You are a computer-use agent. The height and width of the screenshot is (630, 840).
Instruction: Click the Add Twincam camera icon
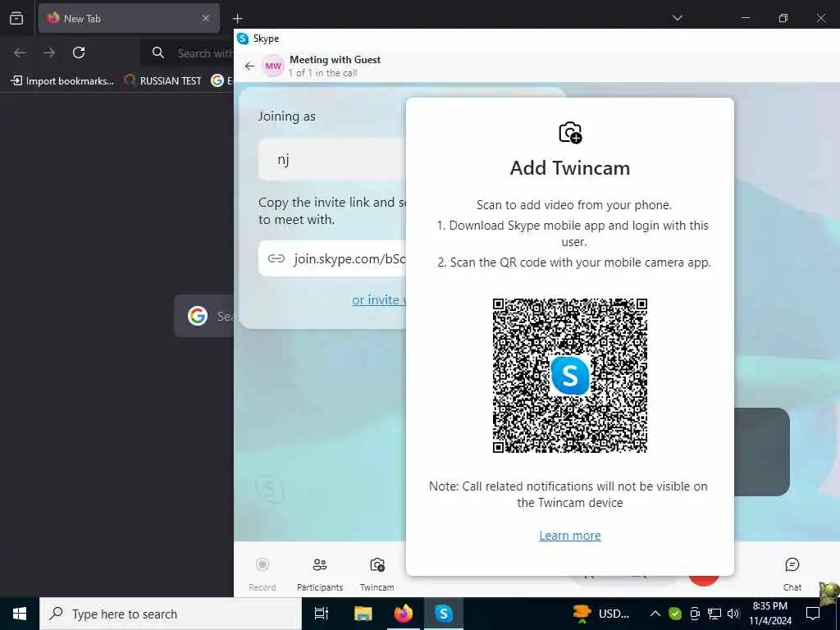click(570, 132)
